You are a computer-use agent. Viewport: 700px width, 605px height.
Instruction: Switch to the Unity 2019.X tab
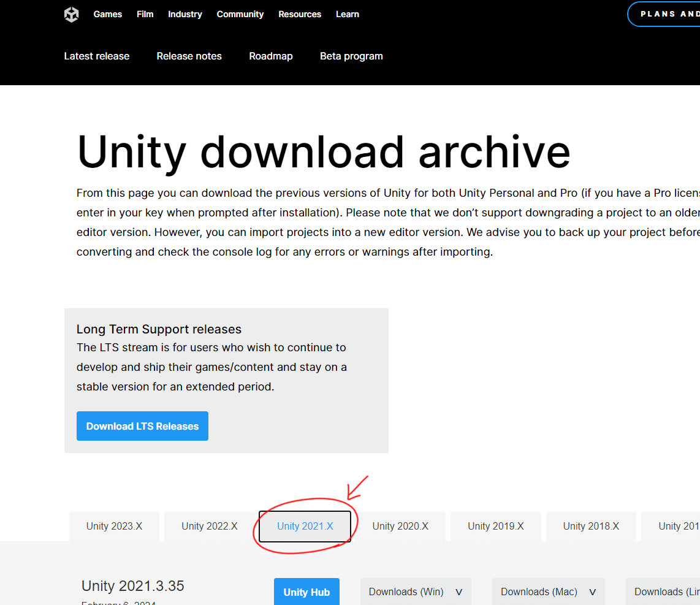(495, 527)
